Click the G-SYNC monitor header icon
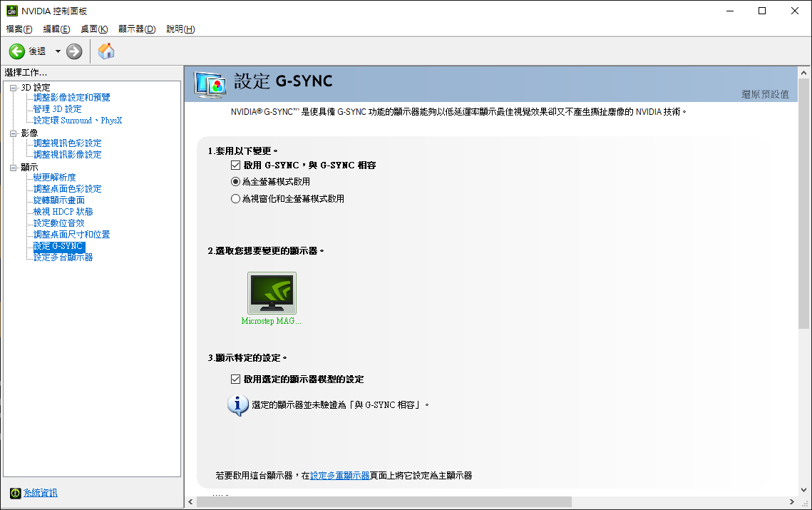Image resolution: width=812 pixels, height=510 pixels. pyautogui.click(x=210, y=85)
